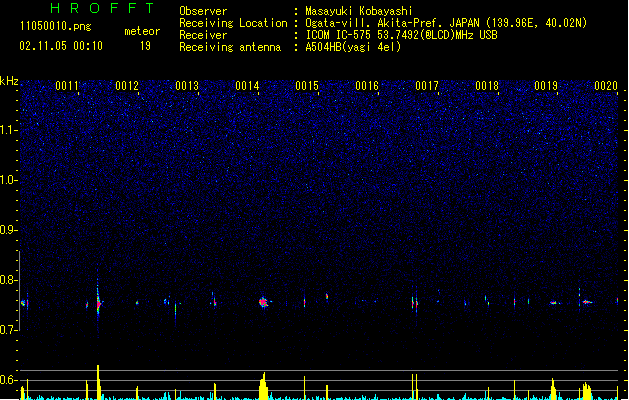The image size is (629, 400).
Task: Click the strong meteor echo before 0012
Action: coord(98,303)
